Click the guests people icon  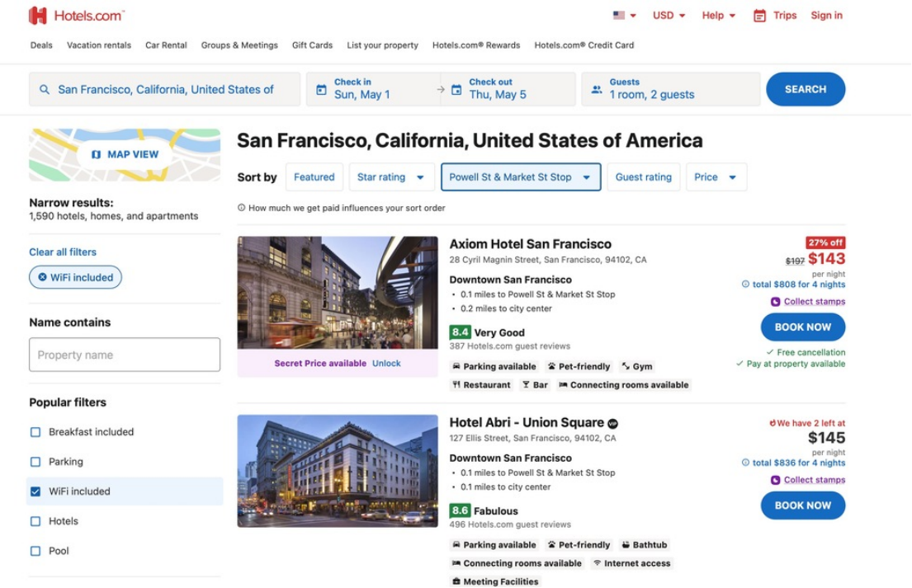(x=597, y=90)
